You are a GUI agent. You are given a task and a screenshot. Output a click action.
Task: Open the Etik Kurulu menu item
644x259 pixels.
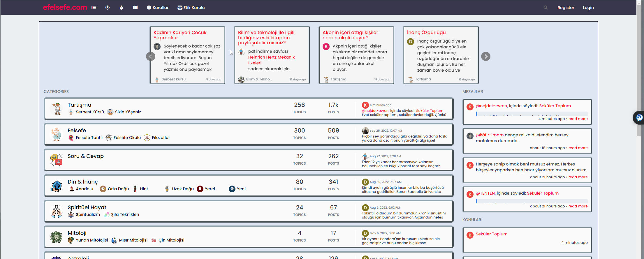click(x=191, y=8)
